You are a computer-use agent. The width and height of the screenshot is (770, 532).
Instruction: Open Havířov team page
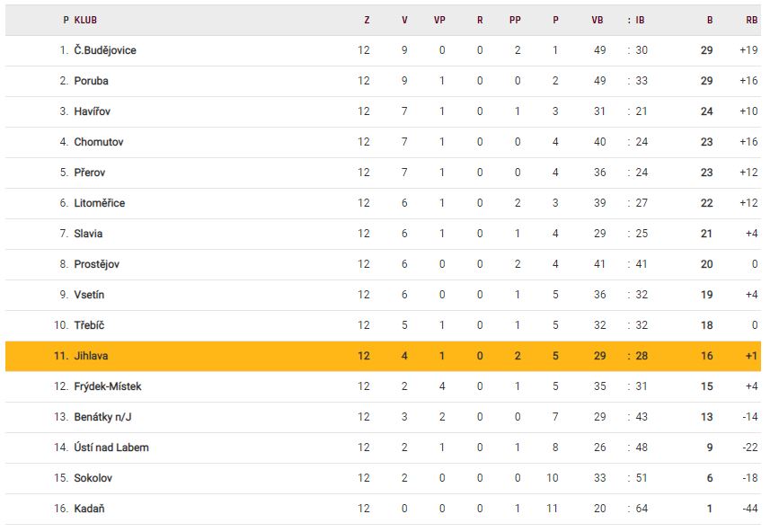coord(93,111)
